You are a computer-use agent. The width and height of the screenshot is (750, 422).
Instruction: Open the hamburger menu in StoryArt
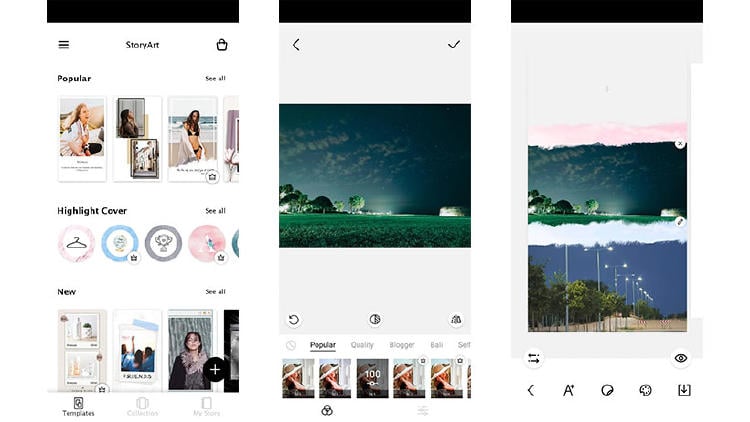coord(64,45)
